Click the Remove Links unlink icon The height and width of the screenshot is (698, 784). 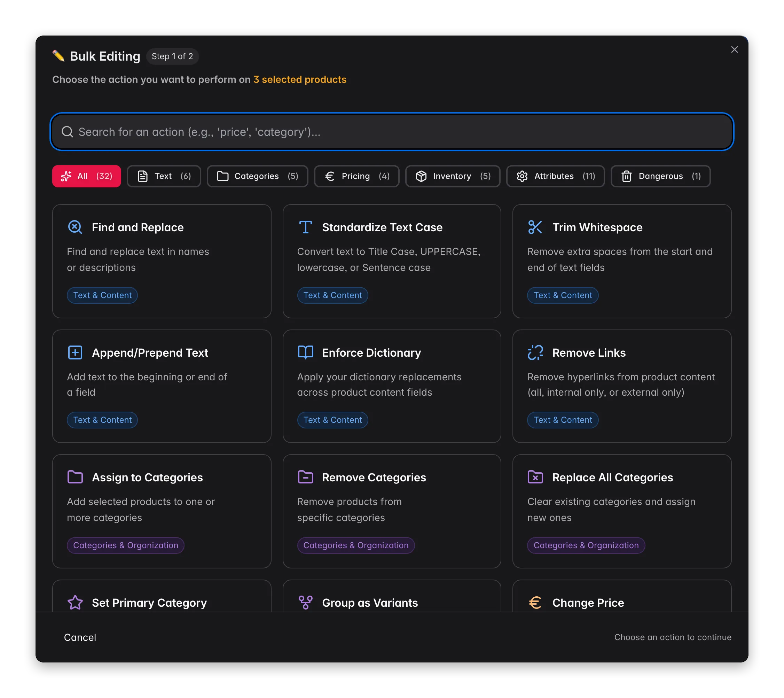535,352
